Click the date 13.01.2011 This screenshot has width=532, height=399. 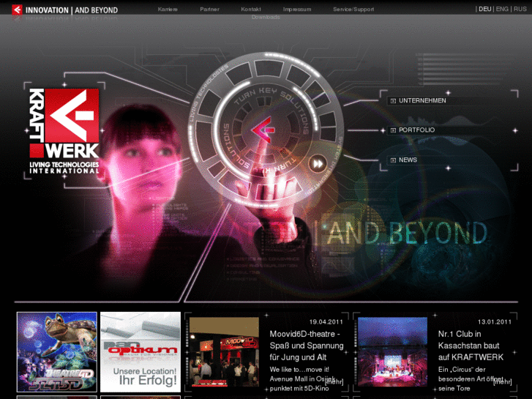pyautogui.click(x=495, y=322)
